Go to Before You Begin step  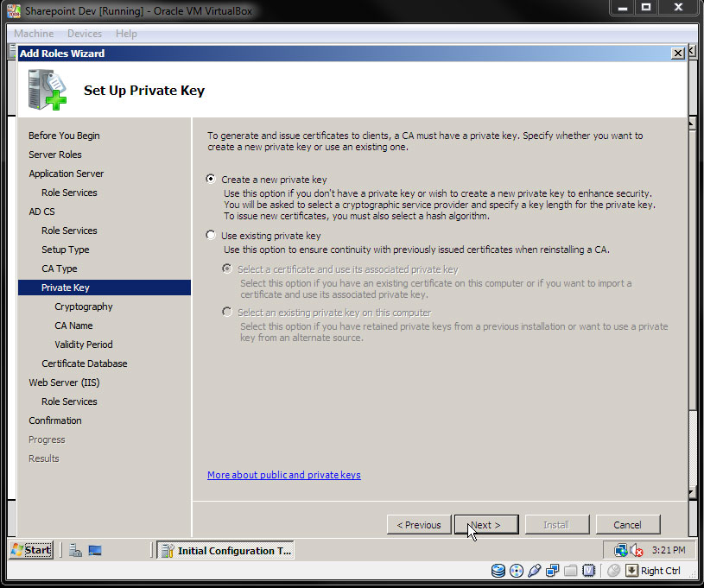point(64,136)
